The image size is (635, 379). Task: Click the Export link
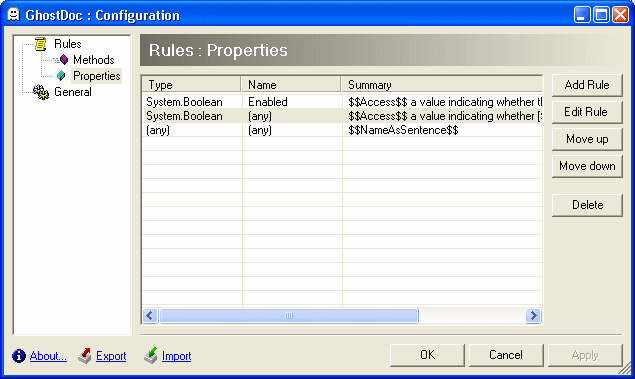tap(111, 356)
